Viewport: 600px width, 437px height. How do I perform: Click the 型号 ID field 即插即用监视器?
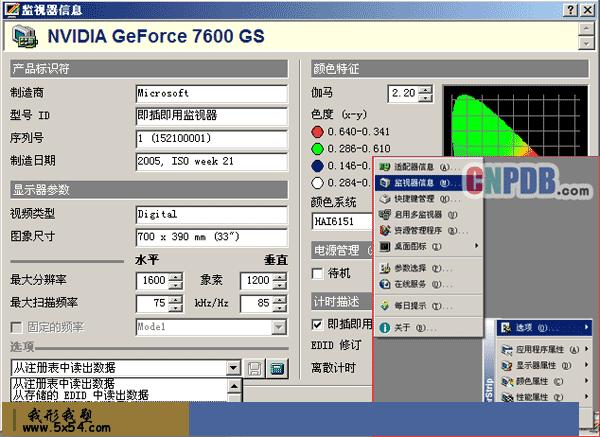click(212, 116)
